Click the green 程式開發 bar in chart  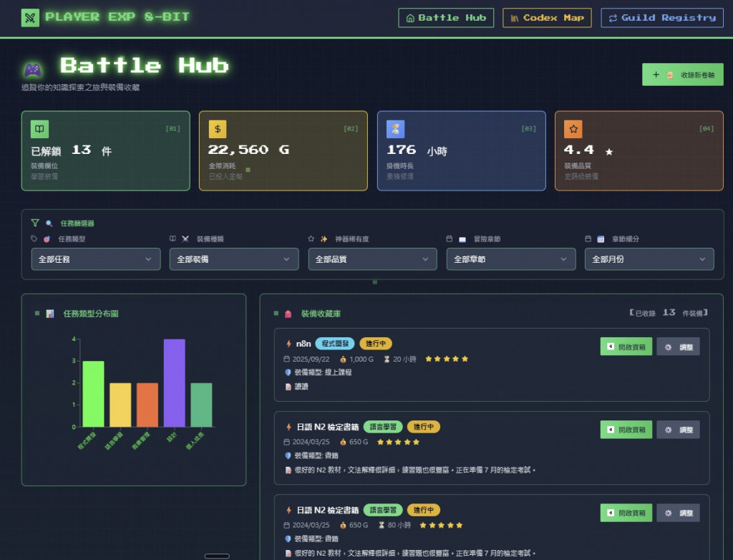[x=94, y=394]
